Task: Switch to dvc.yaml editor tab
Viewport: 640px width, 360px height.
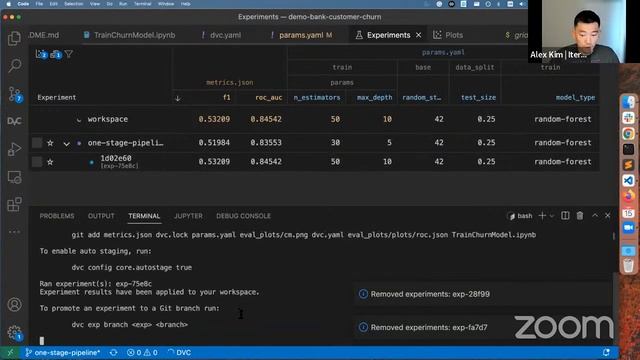Action: click(x=221, y=35)
